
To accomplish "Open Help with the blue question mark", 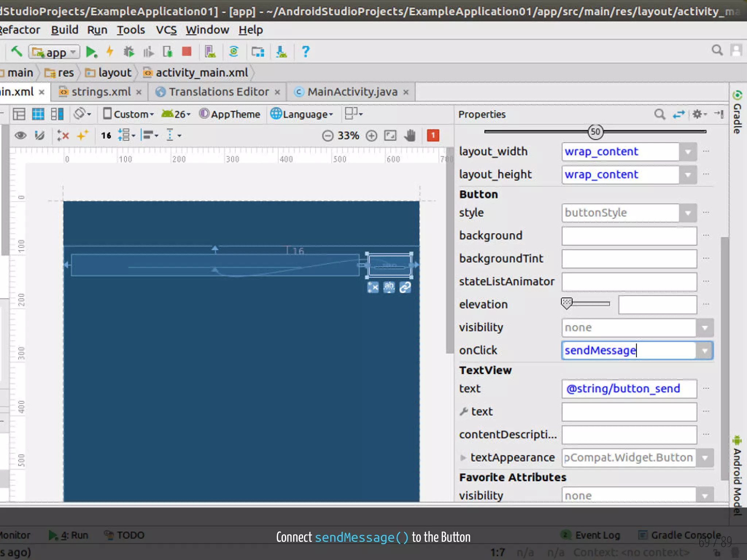I will pos(306,52).
